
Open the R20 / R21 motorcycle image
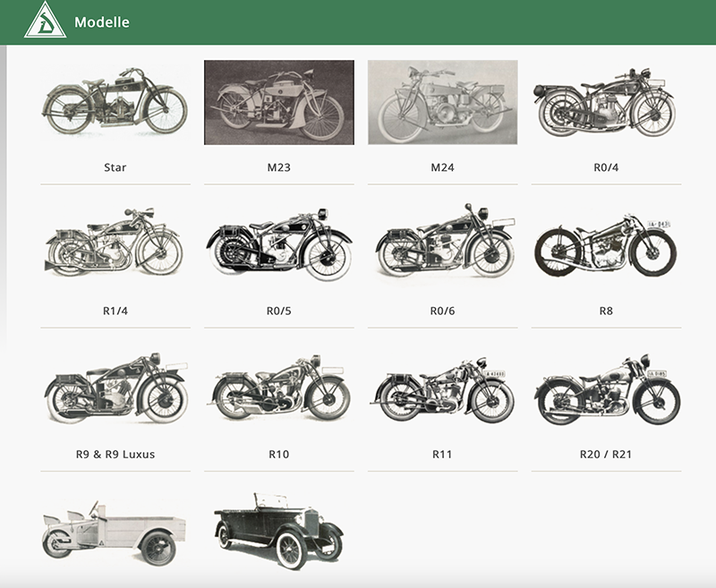(x=606, y=388)
